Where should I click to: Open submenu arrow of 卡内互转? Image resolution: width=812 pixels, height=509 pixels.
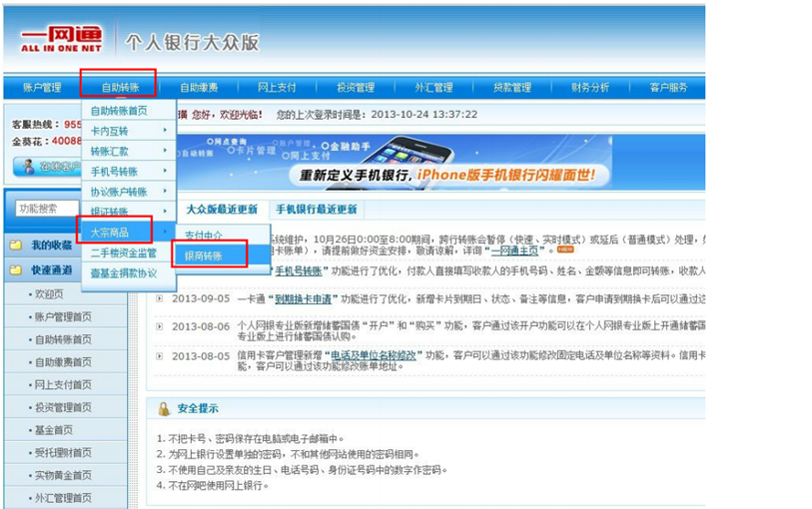[165, 130]
